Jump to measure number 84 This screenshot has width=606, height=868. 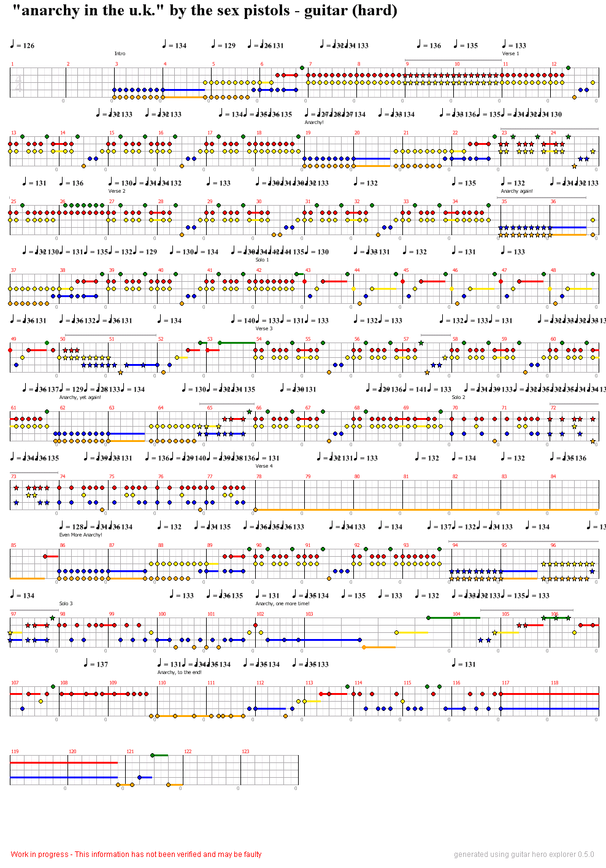553,476
